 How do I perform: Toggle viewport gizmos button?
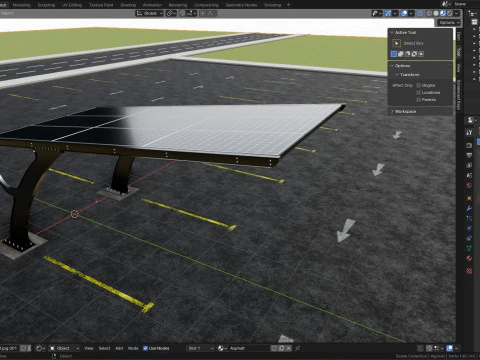tap(388, 13)
